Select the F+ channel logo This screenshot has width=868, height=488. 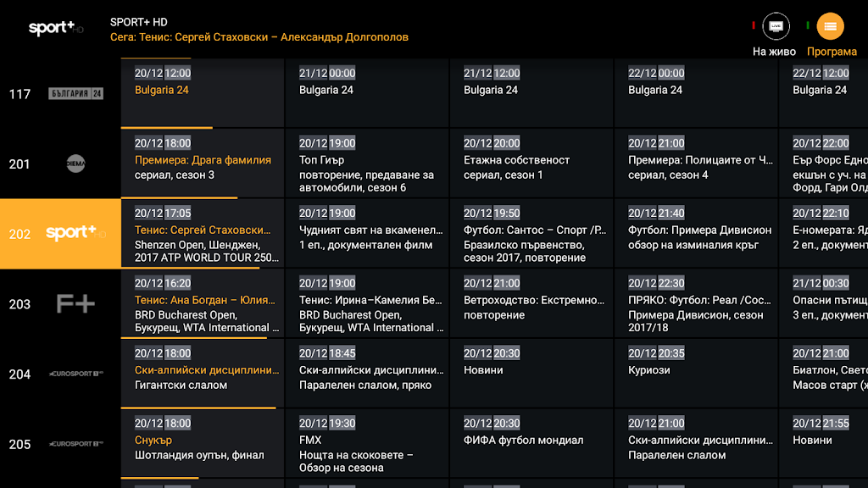point(75,304)
